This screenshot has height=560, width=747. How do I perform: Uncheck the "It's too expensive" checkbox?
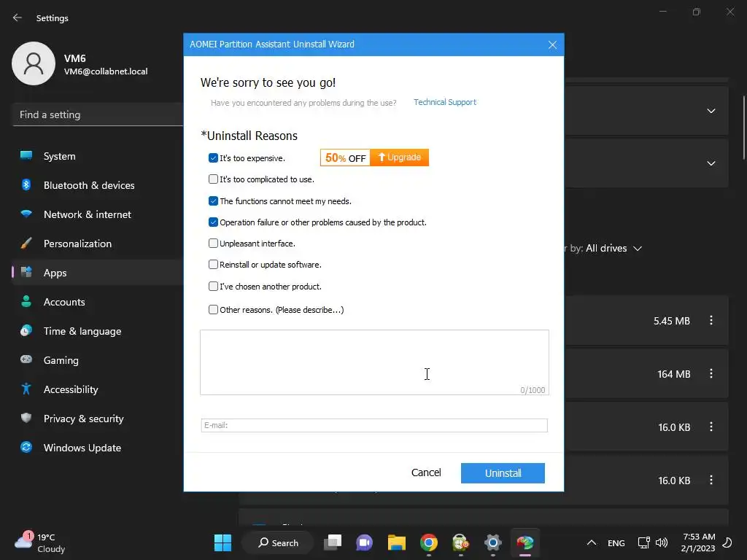pos(213,158)
